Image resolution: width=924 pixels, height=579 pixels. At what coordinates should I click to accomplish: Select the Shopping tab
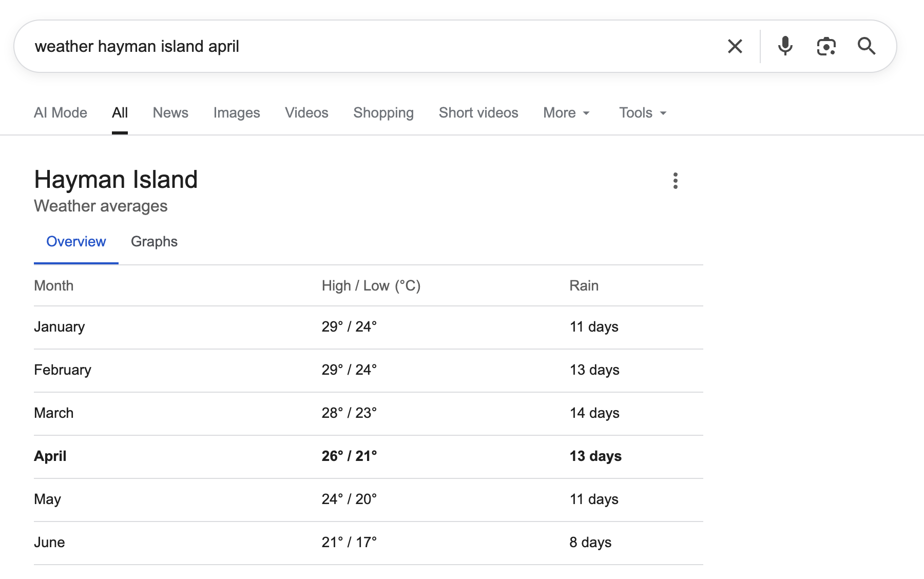point(383,113)
